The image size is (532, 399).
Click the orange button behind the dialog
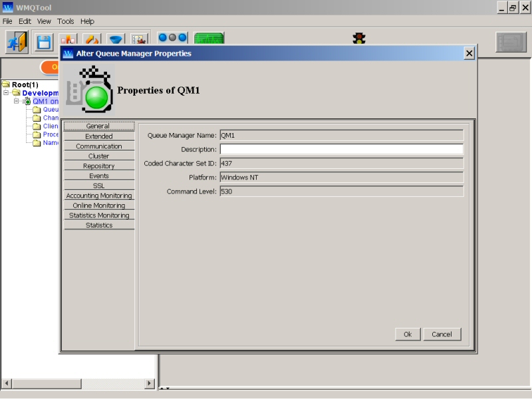coord(50,67)
